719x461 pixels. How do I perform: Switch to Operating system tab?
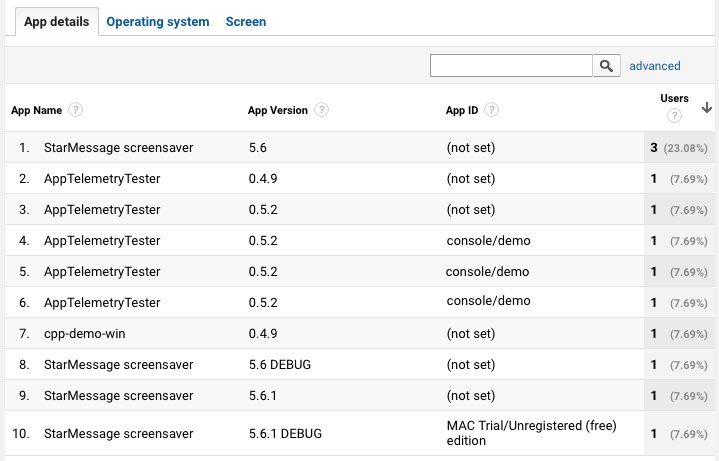pyautogui.click(x=158, y=22)
